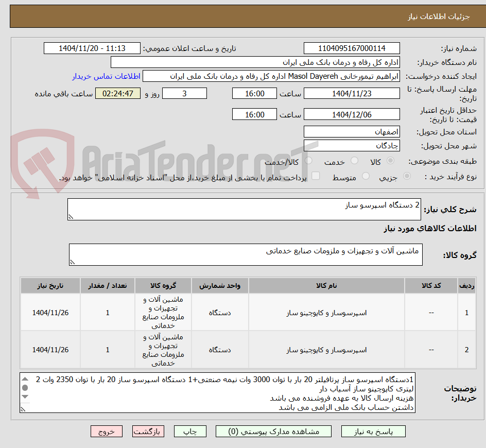This screenshot has width=486, height=448.
Task: Click the نام کالا column header
Action: point(326,286)
